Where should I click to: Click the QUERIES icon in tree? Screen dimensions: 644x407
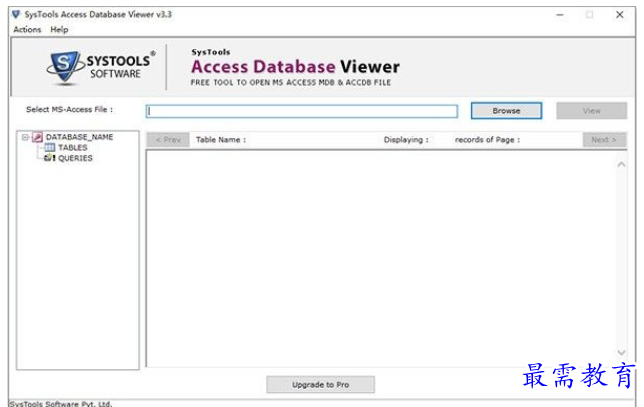point(50,158)
